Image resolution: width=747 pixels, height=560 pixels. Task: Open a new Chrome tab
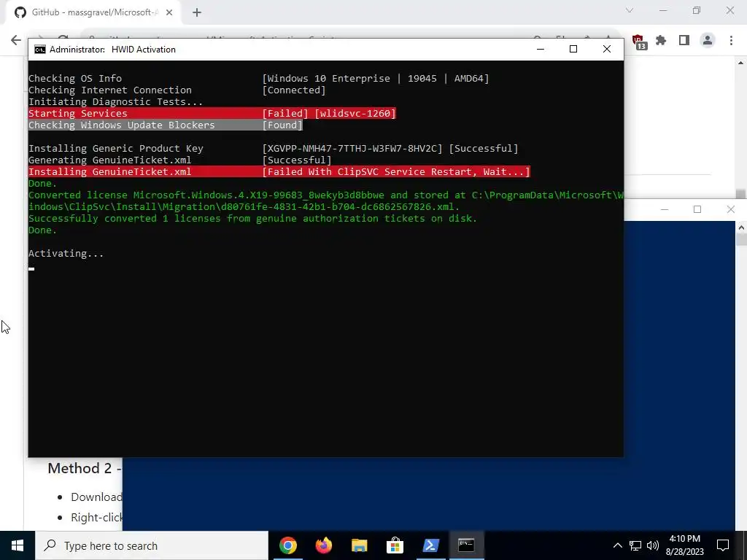click(197, 13)
